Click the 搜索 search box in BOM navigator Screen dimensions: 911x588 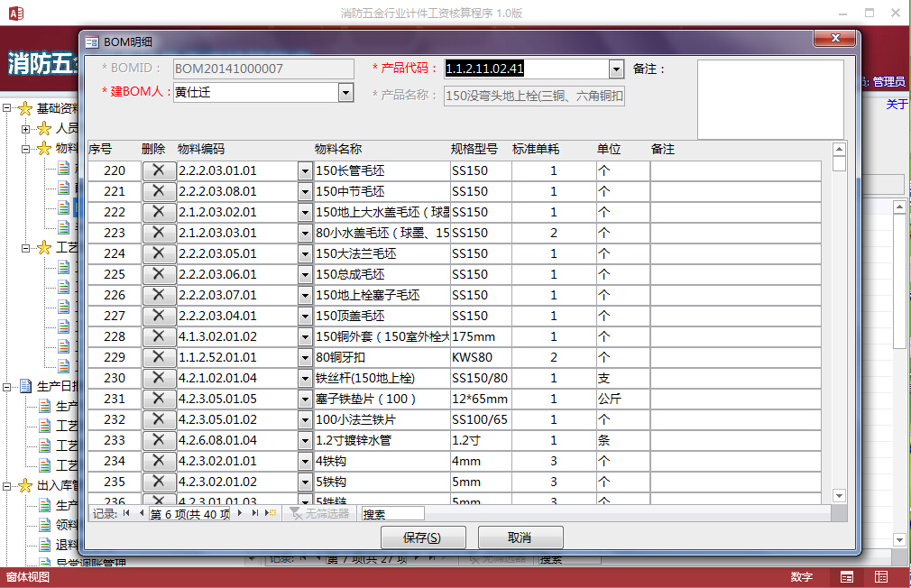click(x=392, y=514)
